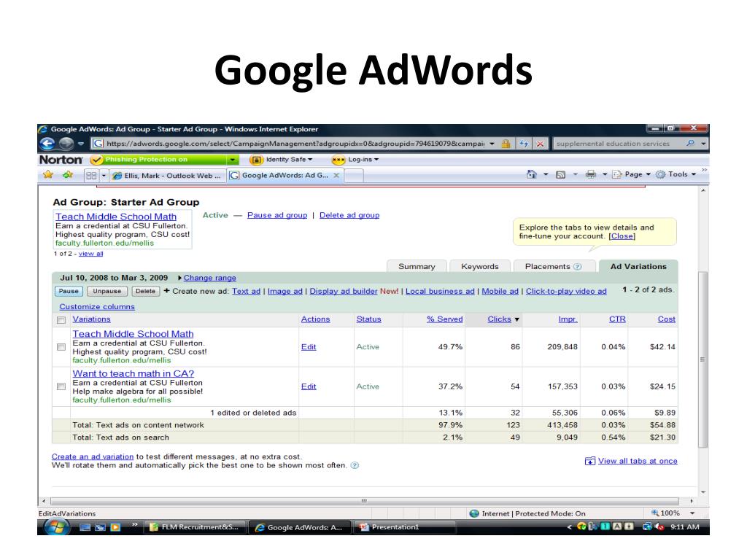Select the Ad Variations tab
This screenshot has width=747, height=560.
point(638,267)
